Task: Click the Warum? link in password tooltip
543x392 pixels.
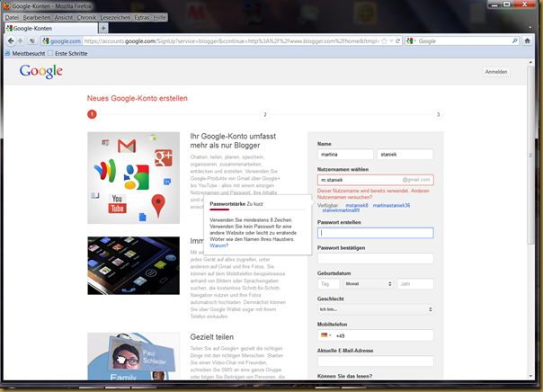Action: point(218,245)
